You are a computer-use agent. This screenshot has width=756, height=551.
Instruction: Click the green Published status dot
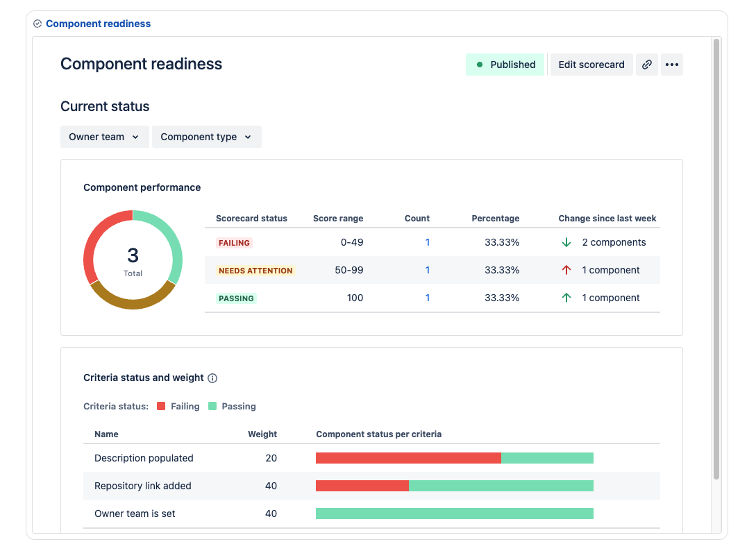(x=480, y=64)
